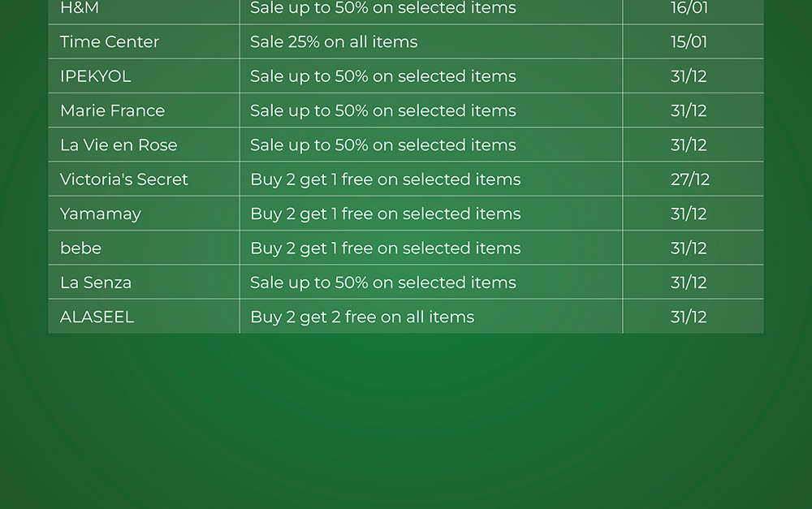812x509 pixels.
Task: Click the La Senza sale offer text
Action: click(x=383, y=283)
